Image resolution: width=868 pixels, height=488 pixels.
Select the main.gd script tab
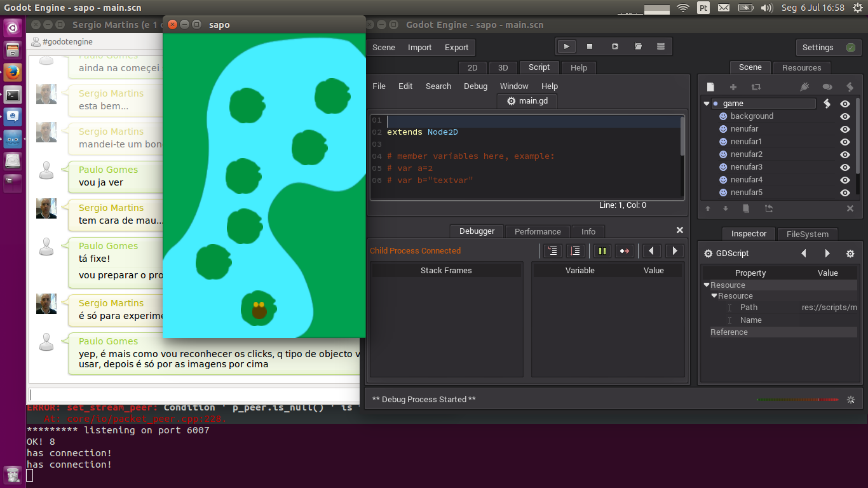527,100
